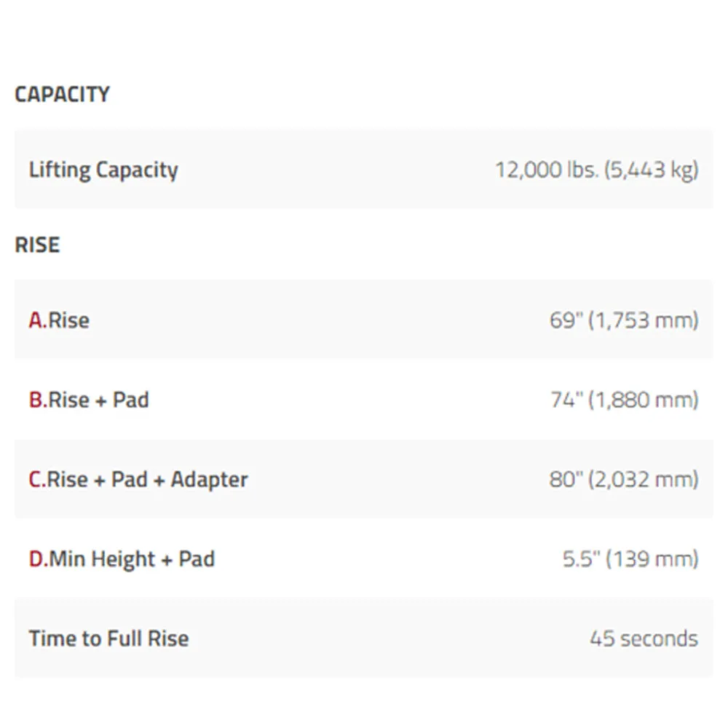This screenshot has height=728, width=728.
Task: Click the 74" (1,880 mm) value
Action: [625, 400]
